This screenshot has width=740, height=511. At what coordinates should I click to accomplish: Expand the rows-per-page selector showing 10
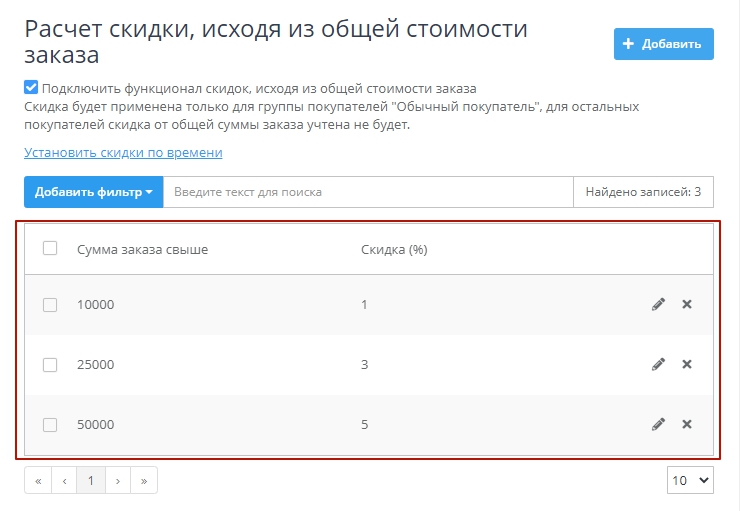690,481
